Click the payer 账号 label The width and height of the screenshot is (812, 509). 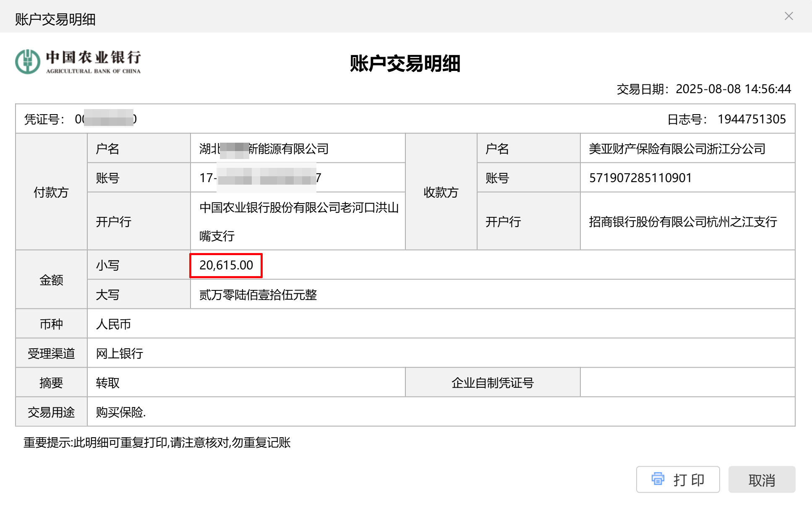click(x=107, y=178)
